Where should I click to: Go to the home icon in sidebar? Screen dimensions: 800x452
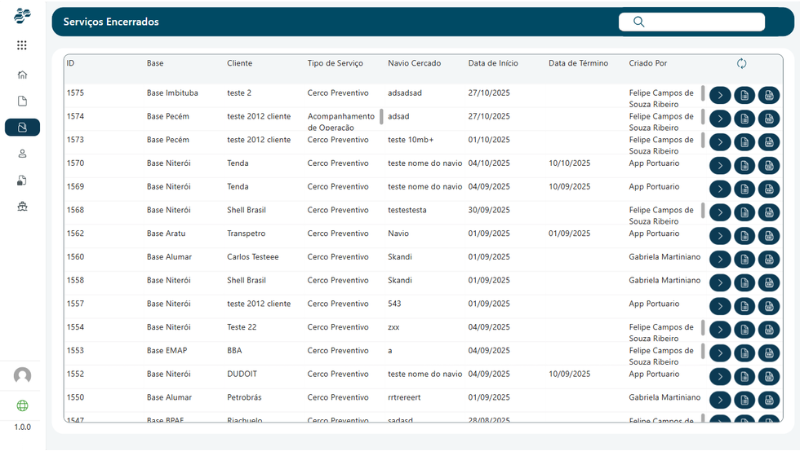(x=22, y=74)
